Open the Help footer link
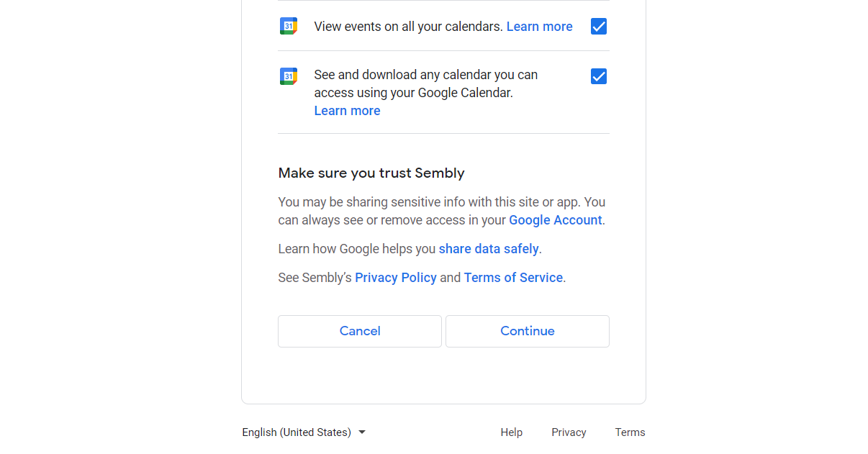The height and width of the screenshot is (454, 868). click(x=512, y=432)
